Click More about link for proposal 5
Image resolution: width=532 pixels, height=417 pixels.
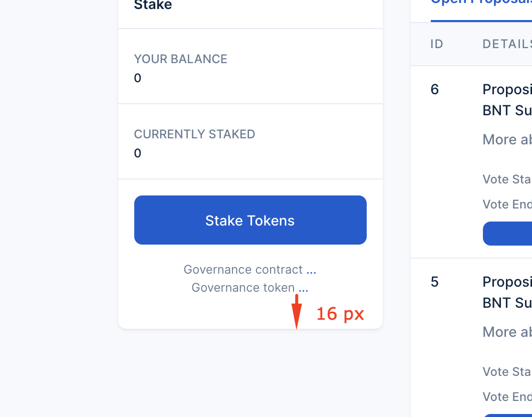coord(506,332)
